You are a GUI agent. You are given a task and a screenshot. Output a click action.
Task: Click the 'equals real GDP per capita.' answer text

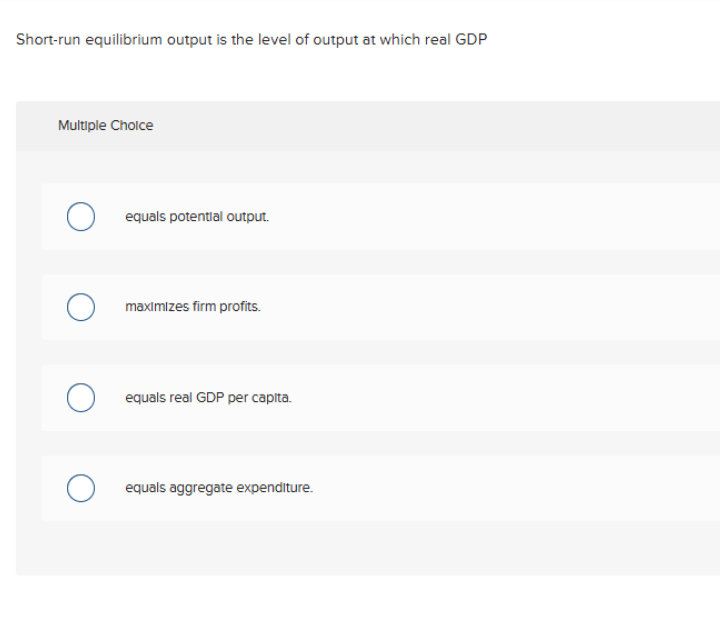click(208, 397)
